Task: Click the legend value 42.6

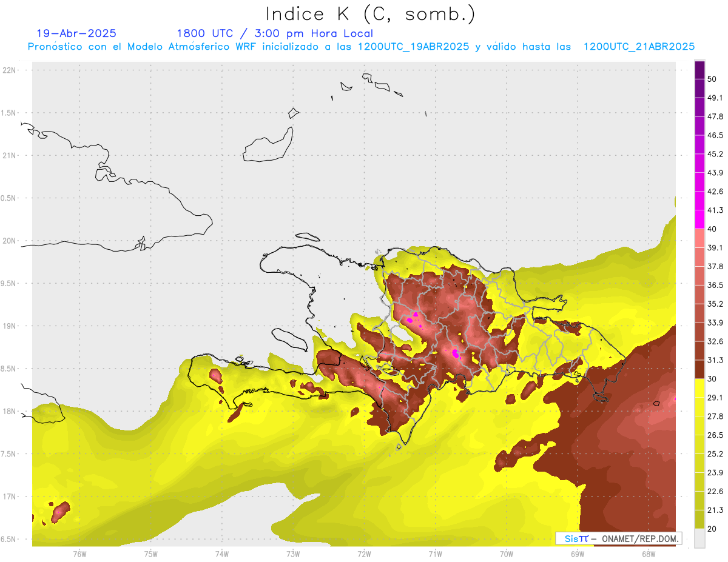Action: (x=715, y=192)
